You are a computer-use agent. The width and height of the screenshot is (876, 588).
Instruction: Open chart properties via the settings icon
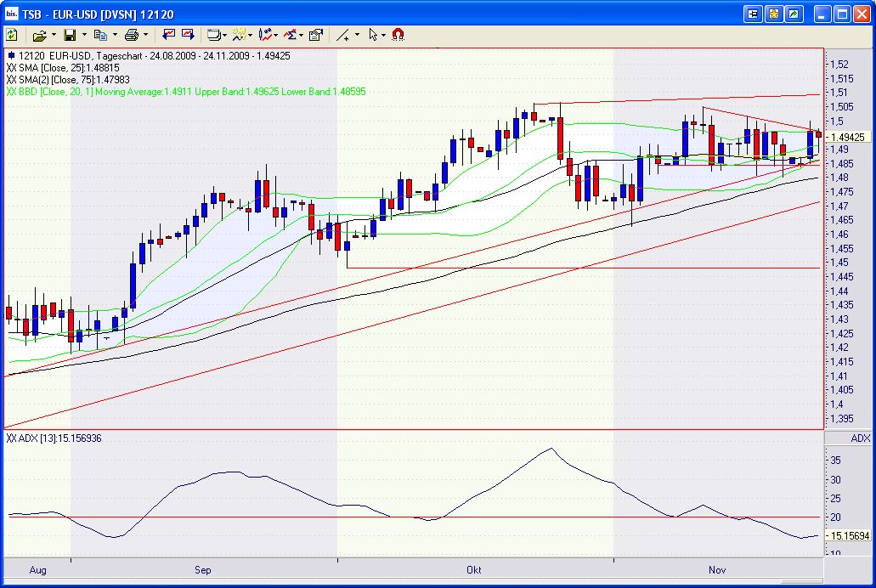pos(316,34)
